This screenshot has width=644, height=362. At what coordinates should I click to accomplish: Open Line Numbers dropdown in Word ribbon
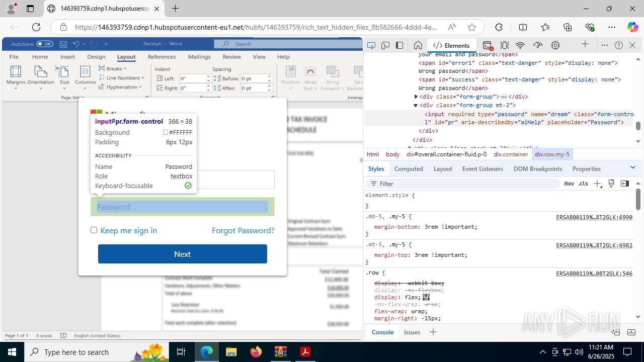[x=121, y=78]
